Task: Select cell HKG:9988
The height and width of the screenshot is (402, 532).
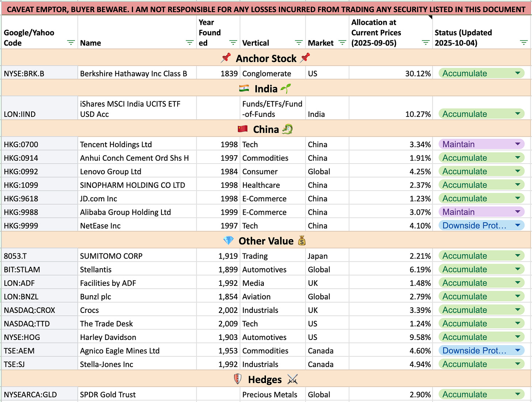Action: pos(39,211)
